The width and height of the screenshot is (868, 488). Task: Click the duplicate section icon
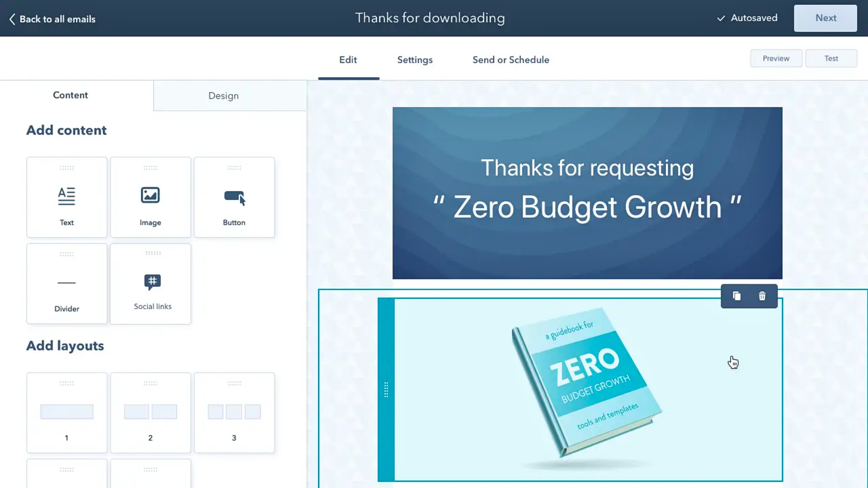(737, 296)
